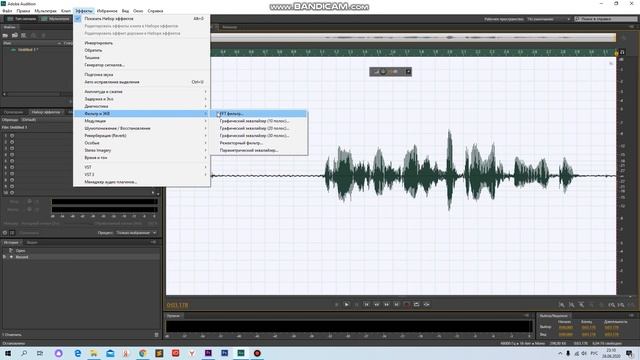Click the output gain knob in effects rack
640x360 pixels.
pos(29,209)
